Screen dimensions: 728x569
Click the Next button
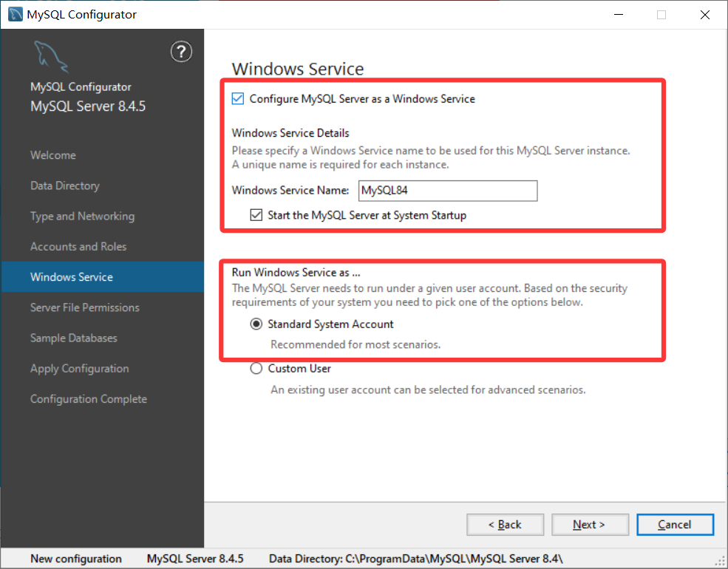pyautogui.click(x=590, y=525)
